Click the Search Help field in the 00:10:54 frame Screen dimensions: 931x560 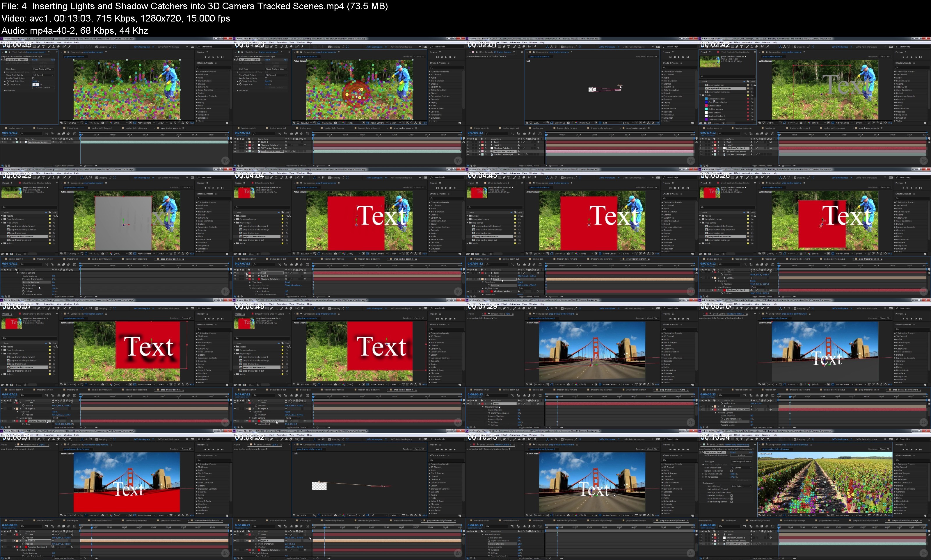(912, 439)
